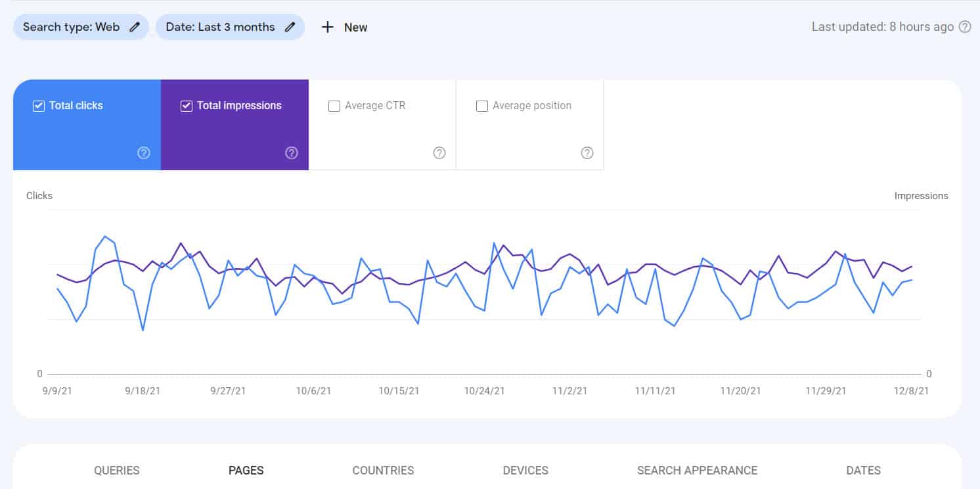Uncheck the Total clicks checkbox
The image size is (980, 489).
pos(39,105)
